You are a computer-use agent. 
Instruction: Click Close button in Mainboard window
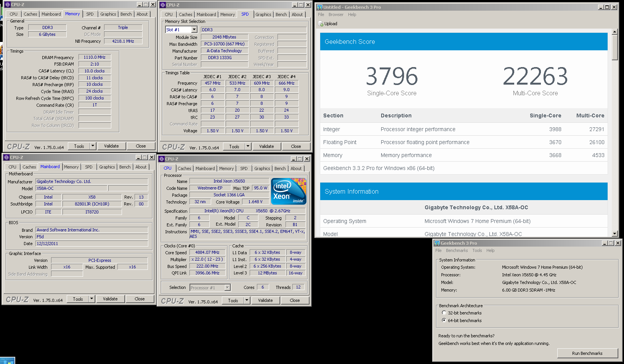tap(140, 299)
